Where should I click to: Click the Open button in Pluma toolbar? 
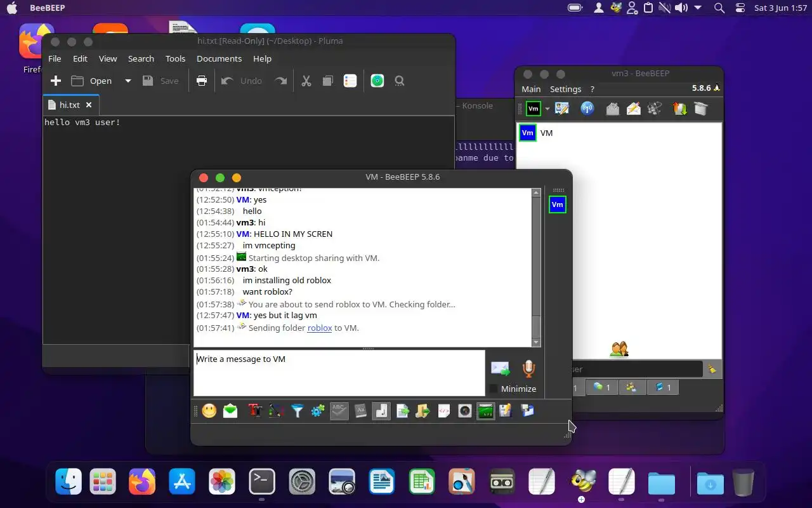(92, 81)
